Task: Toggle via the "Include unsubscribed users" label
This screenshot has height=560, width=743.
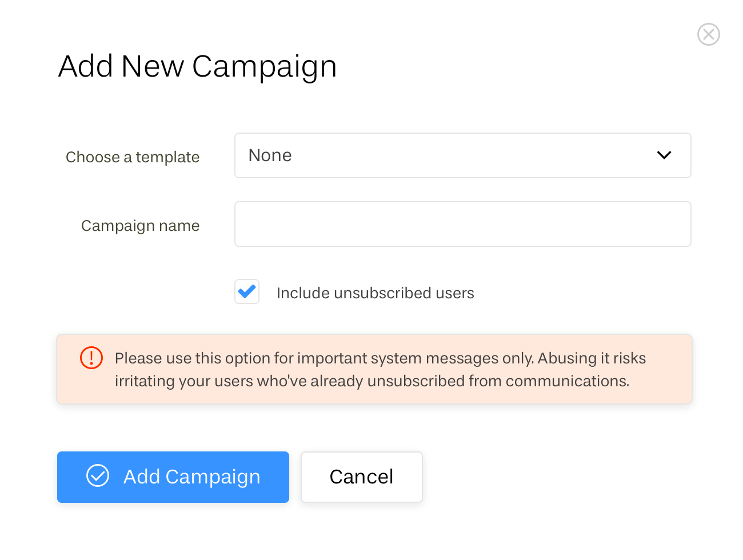Action: [375, 293]
